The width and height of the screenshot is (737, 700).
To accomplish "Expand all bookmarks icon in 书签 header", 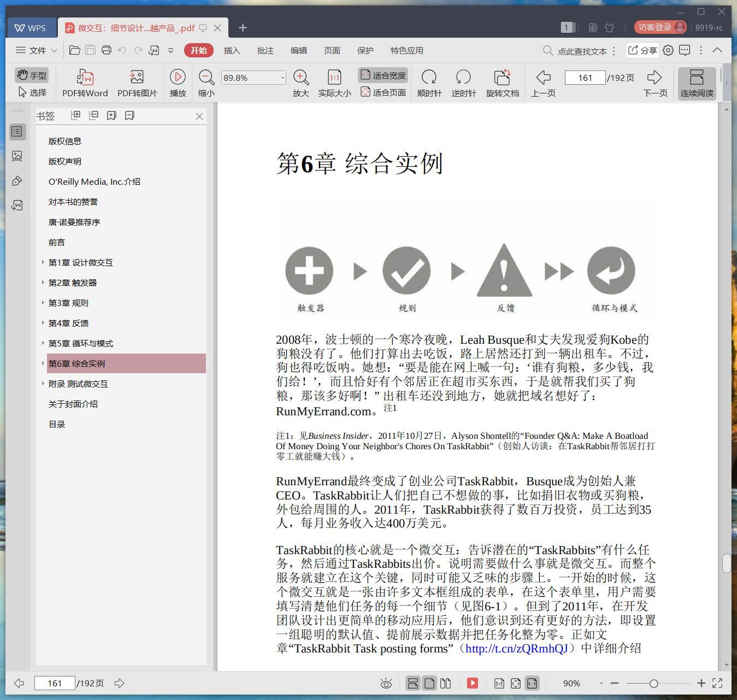I will click(76, 115).
